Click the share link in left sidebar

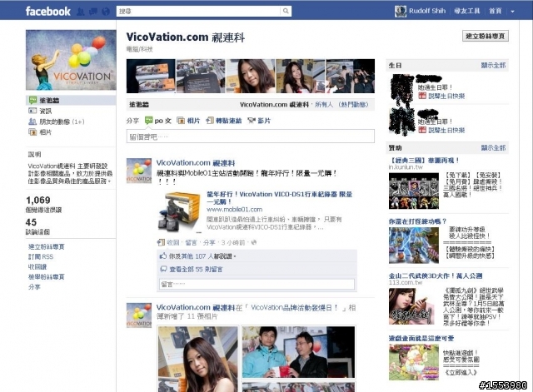click(x=34, y=286)
